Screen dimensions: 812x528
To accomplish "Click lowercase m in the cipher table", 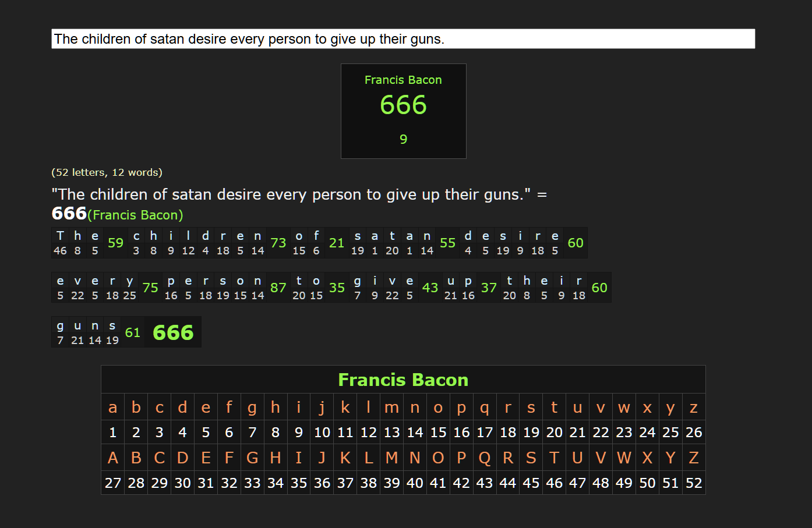I will click(x=391, y=407).
